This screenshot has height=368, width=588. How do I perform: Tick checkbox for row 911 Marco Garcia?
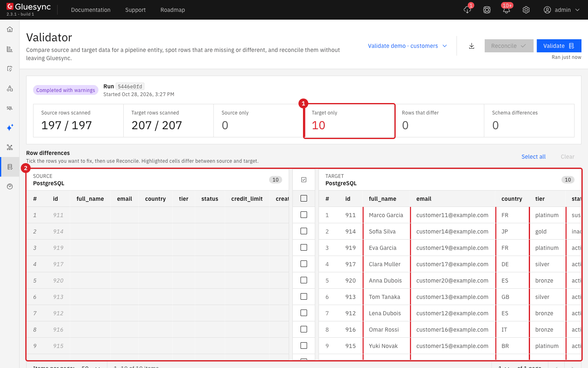coord(304,215)
